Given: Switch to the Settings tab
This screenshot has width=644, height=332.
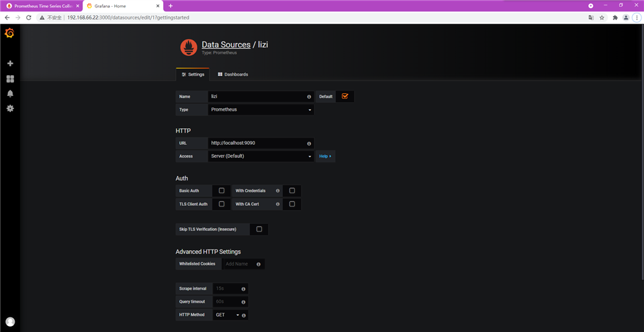Looking at the screenshot, I should [193, 74].
